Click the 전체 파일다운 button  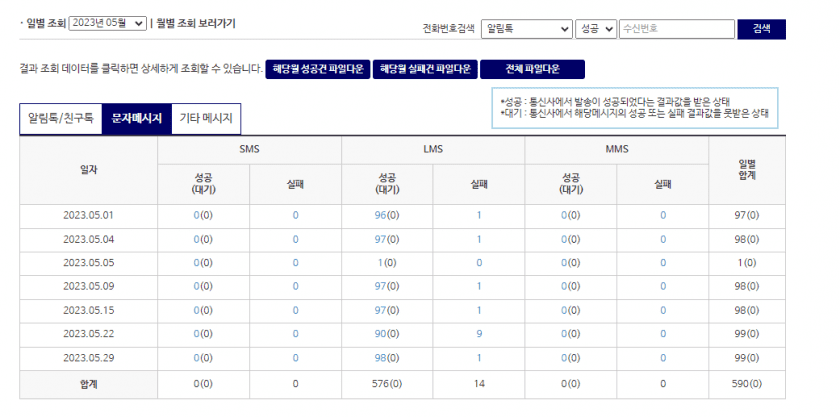click(532, 69)
